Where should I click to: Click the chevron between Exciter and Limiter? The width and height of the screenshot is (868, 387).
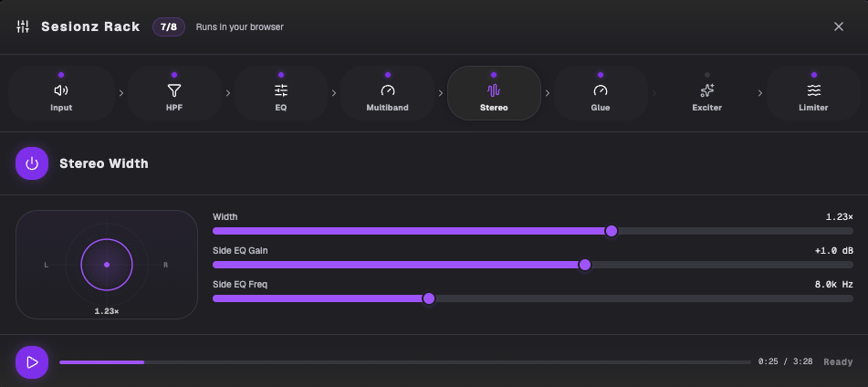(x=760, y=93)
